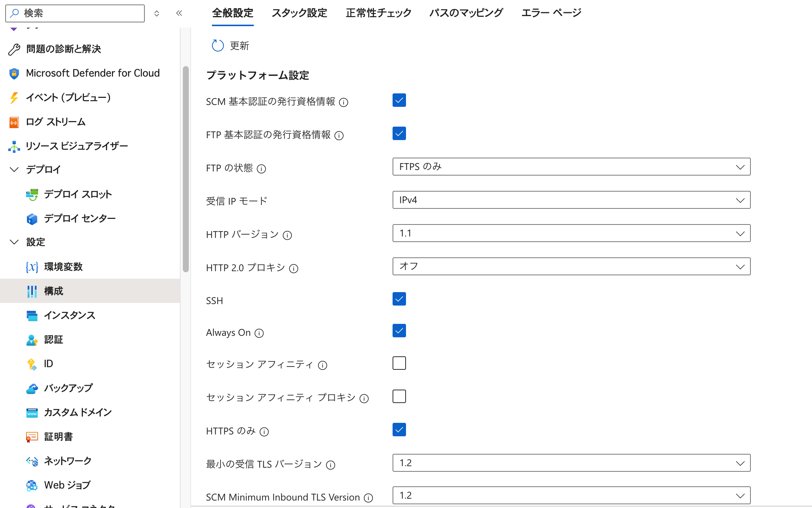This screenshot has width=812, height=508.
Task: Open Microsoft Defender for Cloud
Action: coord(92,73)
